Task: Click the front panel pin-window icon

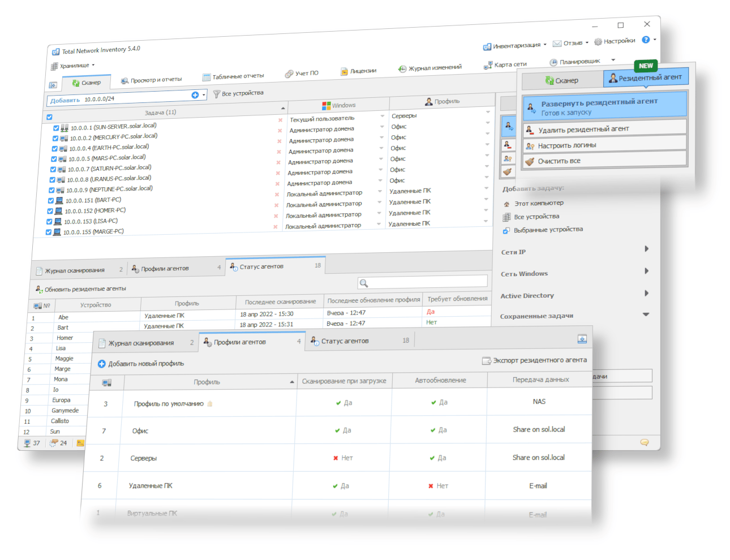Action: (582, 339)
